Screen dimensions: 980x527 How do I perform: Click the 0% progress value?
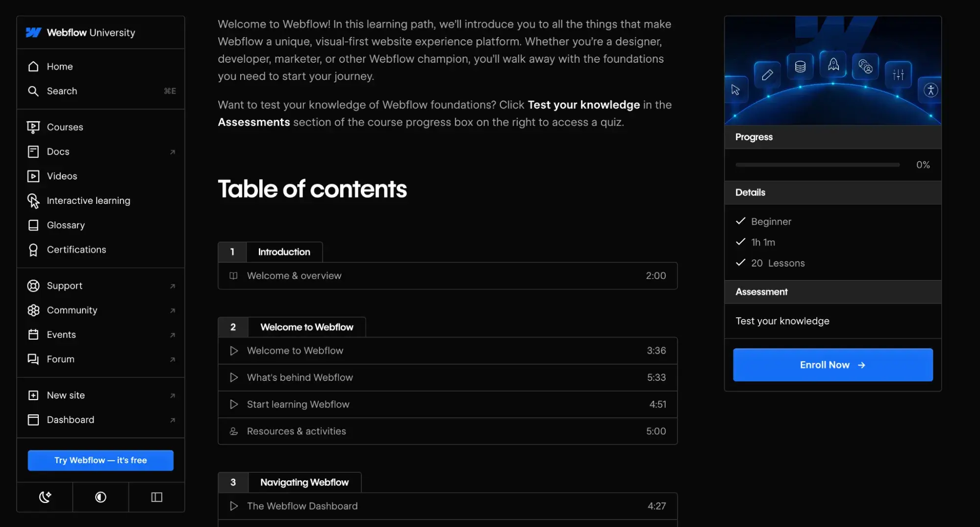tap(923, 165)
